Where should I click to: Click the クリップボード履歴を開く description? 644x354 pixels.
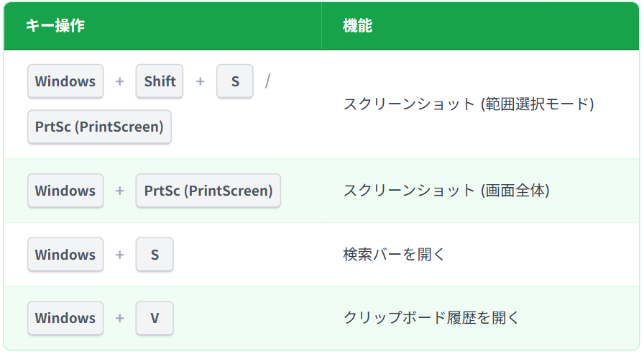point(431,318)
